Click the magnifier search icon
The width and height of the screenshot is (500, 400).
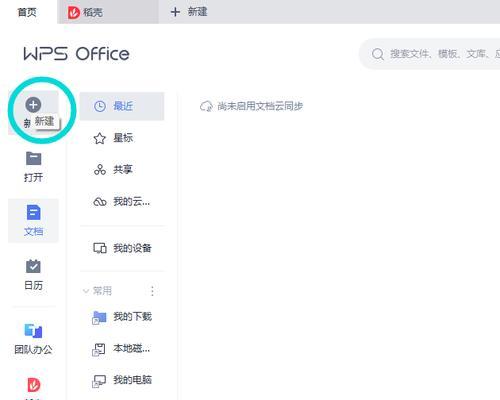click(x=378, y=54)
